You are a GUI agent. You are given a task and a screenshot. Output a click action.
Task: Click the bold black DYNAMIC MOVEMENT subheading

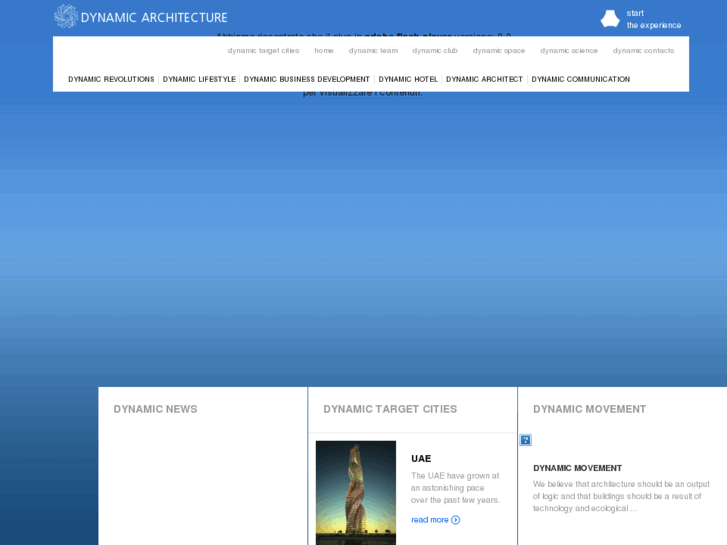tap(577, 468)
